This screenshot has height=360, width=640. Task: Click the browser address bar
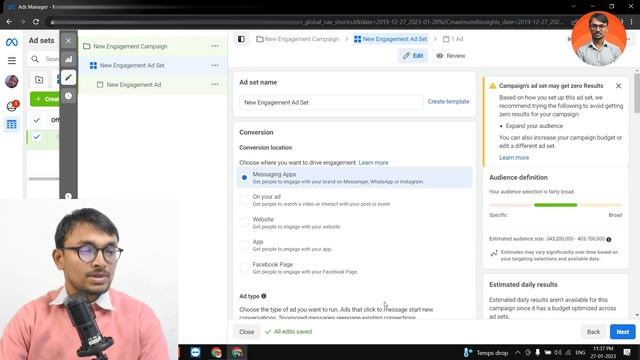[x=306, y=22]
